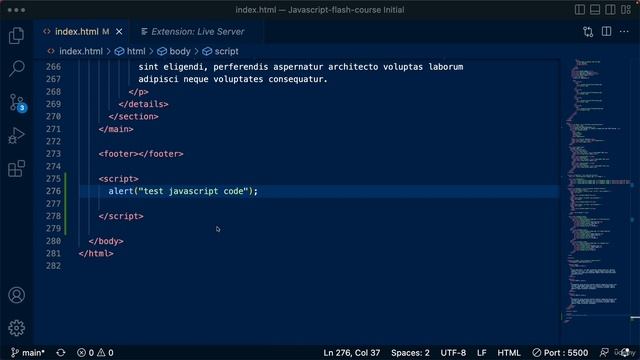Click the </body> closing tag
The height and width of the screenshot is (360, 640).
[106, 241]
